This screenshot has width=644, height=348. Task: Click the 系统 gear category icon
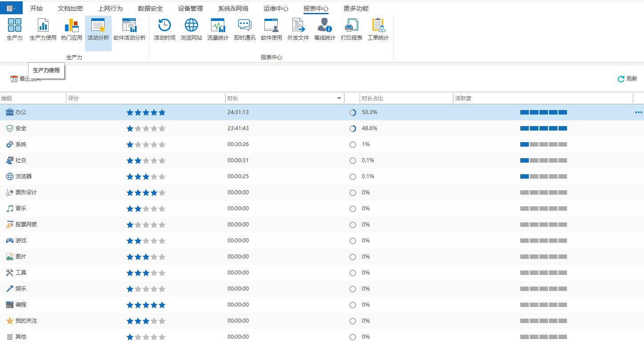point(10,144)
